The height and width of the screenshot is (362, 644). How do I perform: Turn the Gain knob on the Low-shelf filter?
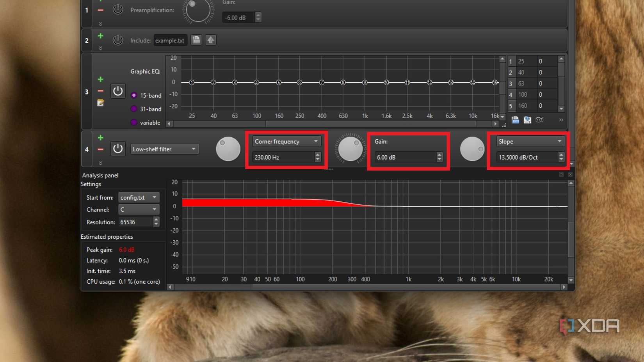coord(350,149)
